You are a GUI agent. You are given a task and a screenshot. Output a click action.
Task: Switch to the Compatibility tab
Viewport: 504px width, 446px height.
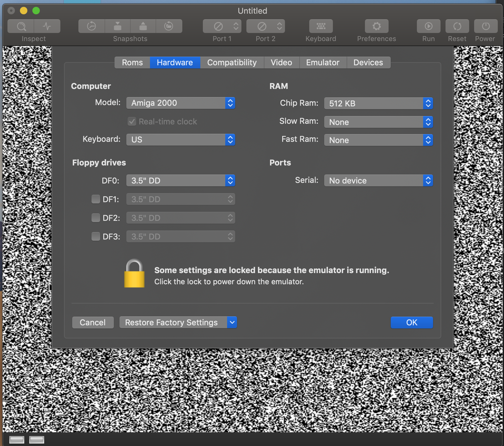pyautogui.click(x=232, y=63)
